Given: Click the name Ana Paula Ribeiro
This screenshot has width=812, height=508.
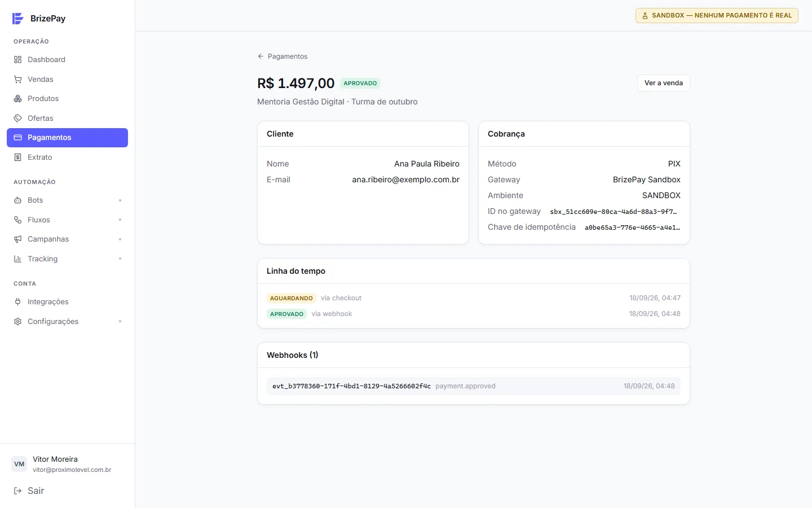Looking at the screenshot, I should [x=427, y=164].
